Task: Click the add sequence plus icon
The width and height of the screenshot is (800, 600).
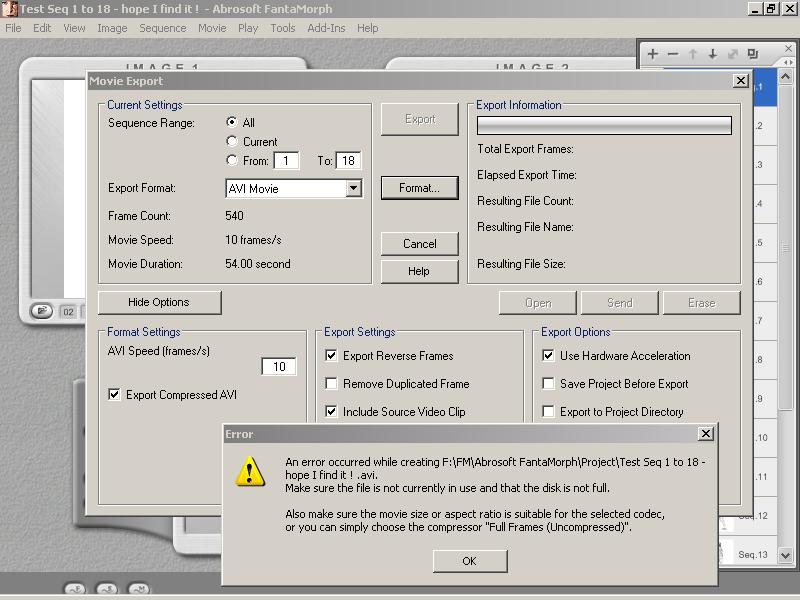Action: [653, 54]
